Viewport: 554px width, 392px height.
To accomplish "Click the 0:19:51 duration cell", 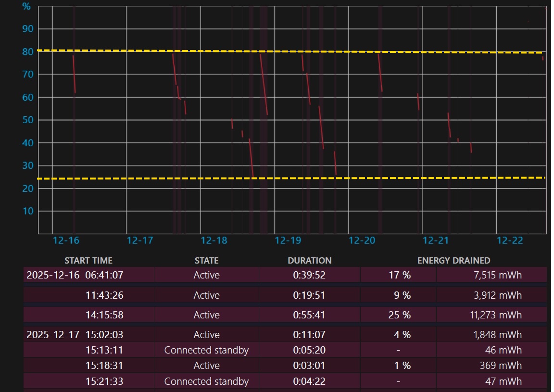I will 309,295.
